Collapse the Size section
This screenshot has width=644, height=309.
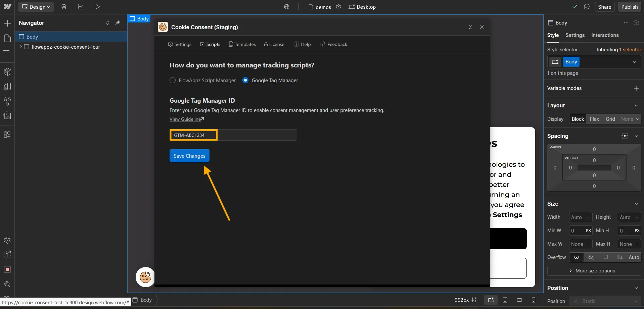point(636,204)
